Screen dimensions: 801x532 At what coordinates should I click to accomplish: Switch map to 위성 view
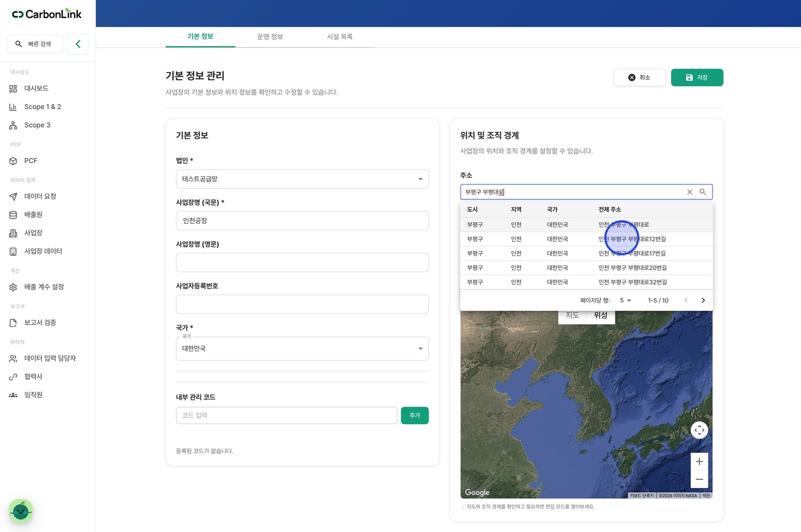(x=601, y=315)
